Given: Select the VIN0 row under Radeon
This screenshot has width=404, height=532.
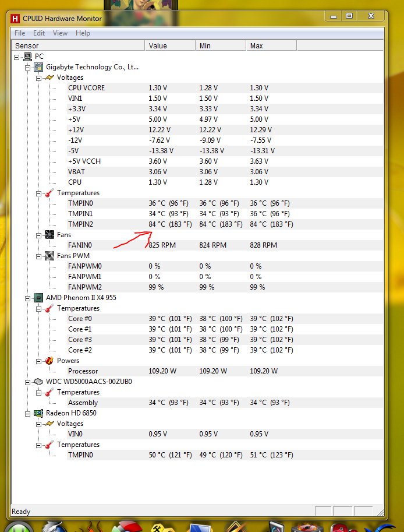Looking at the screenshot, I should [x=225, y=434].
